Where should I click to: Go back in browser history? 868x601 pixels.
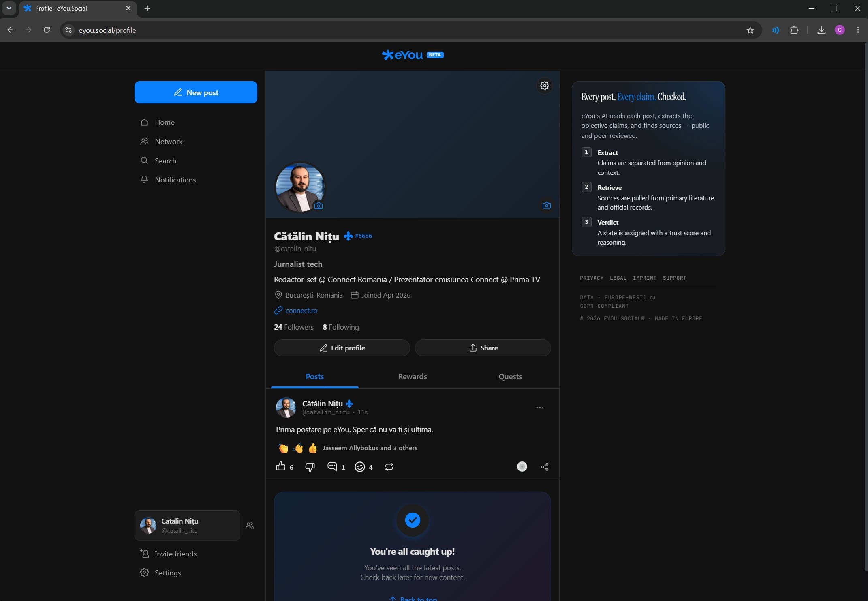(11, 30)
